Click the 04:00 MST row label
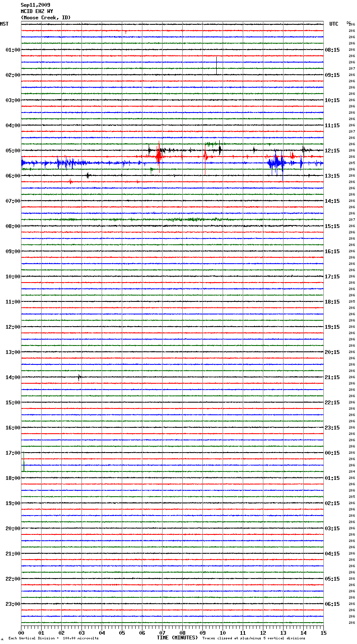 tap(13, 126)
